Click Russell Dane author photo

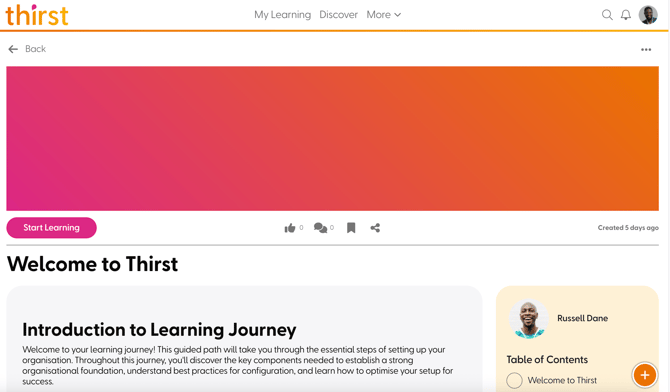[529, 318]
